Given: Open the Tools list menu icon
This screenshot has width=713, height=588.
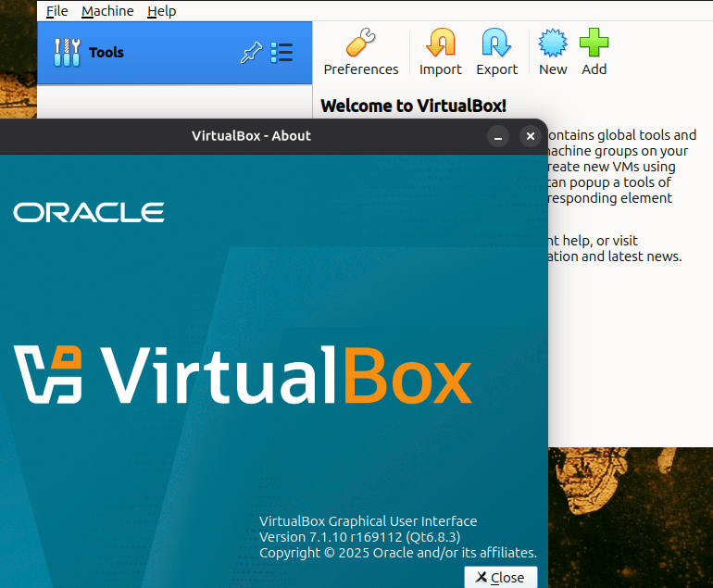Looking at the screenshot, I should [x=281, y=53].
